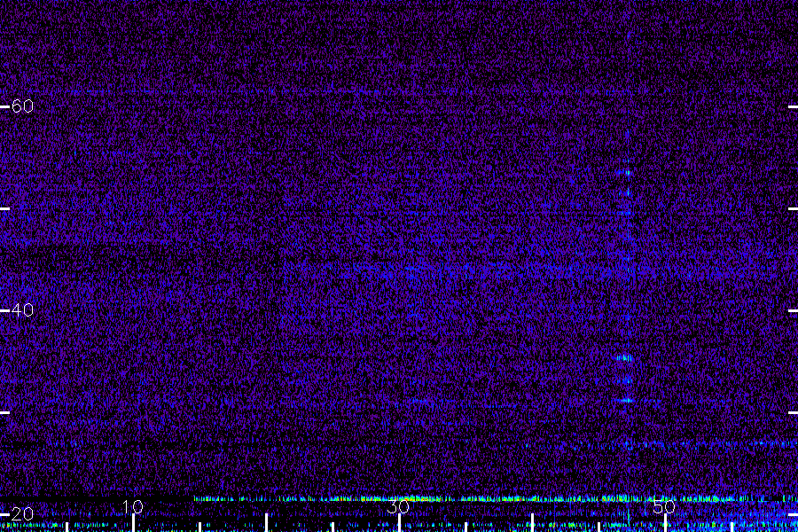
Task: Select the tick mark below the "50" label
Action: (665, 523)
